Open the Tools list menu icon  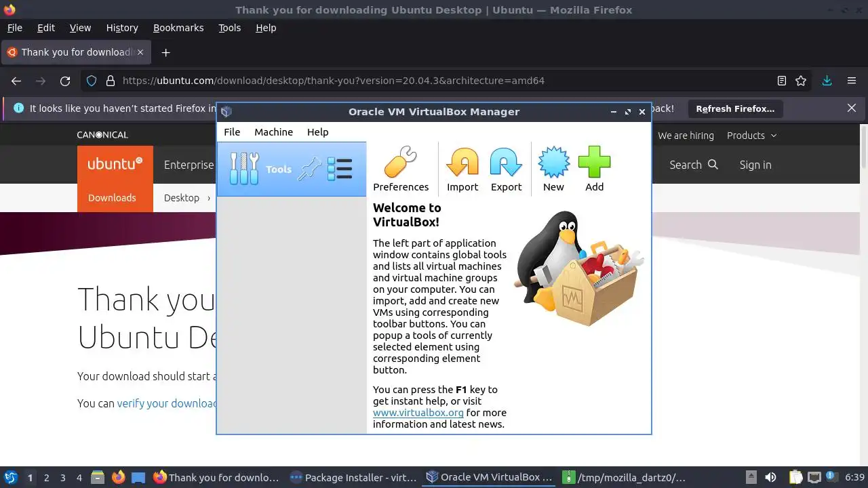[340, 169]
